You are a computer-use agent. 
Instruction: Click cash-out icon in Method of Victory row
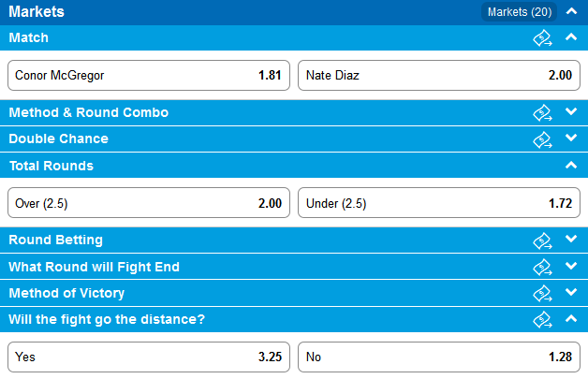point(542,293)
